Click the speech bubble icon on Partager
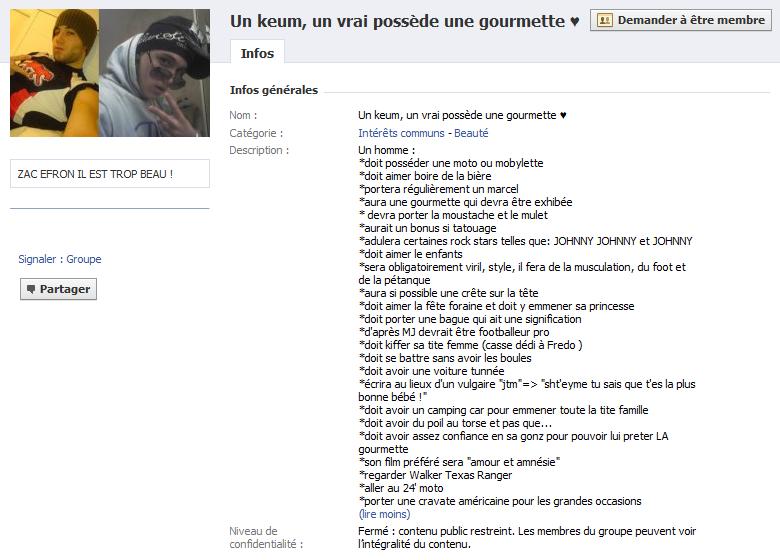 31,289
